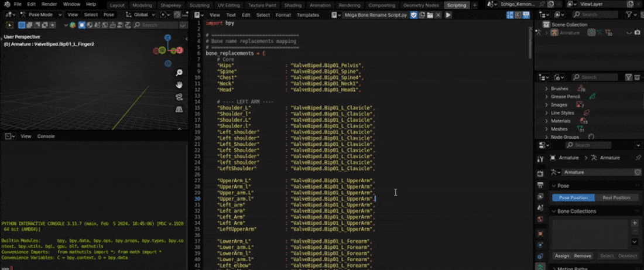Expand Armature in Scene Collection
This screenshot has height=270, width=644.
pyautogui.click(x=547, y=33)
